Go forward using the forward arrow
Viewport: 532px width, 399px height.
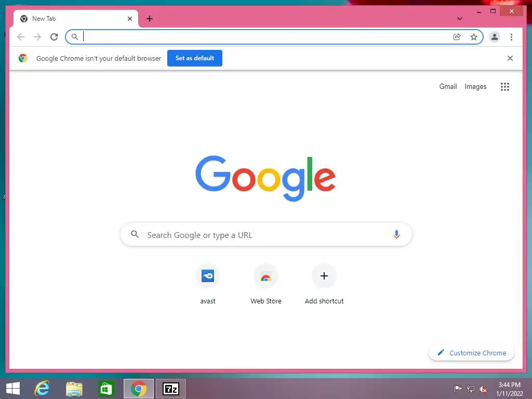[37, 37]
